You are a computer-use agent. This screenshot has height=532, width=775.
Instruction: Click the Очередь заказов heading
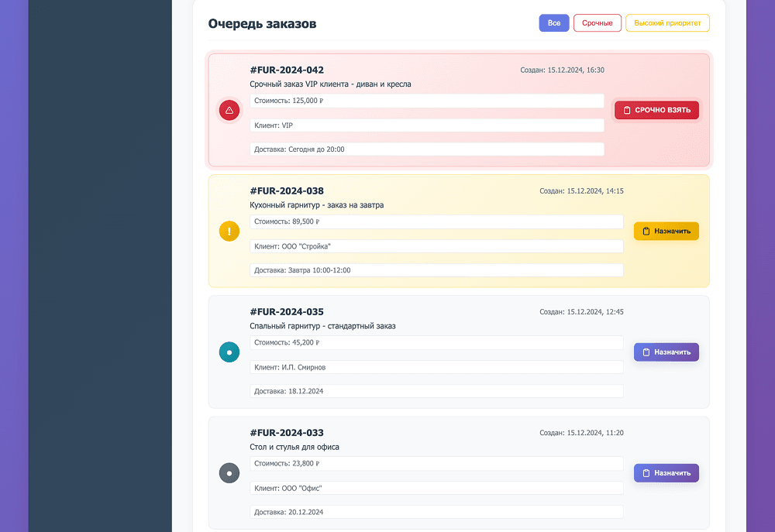(262, 24)
